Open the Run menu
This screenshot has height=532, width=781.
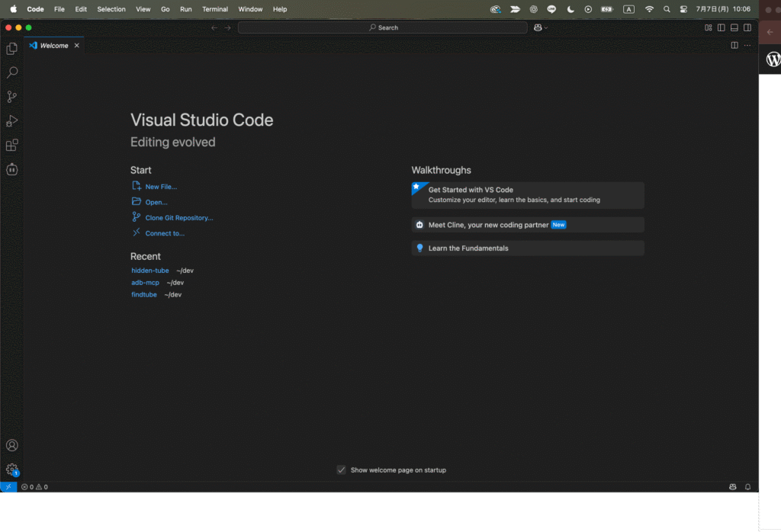click(x=186, y=9)
